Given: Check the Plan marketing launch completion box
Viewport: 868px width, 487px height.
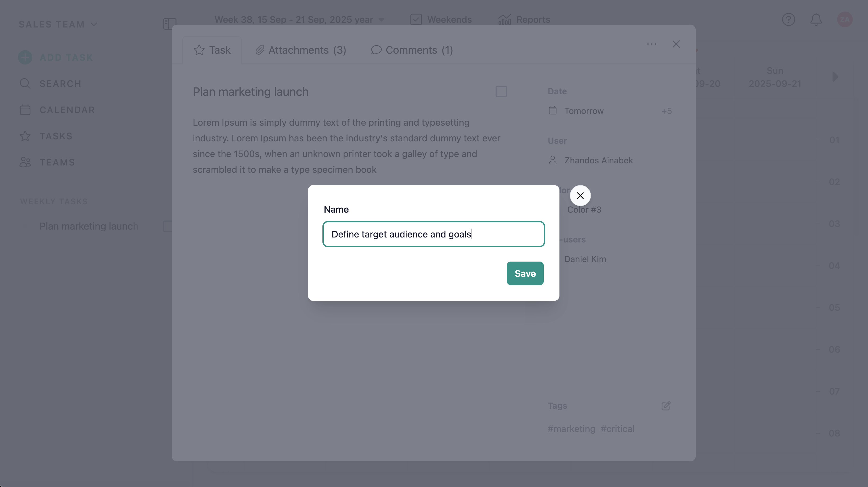Looking at the screenshot, I should pyautogui.click(x=501, y=92).
